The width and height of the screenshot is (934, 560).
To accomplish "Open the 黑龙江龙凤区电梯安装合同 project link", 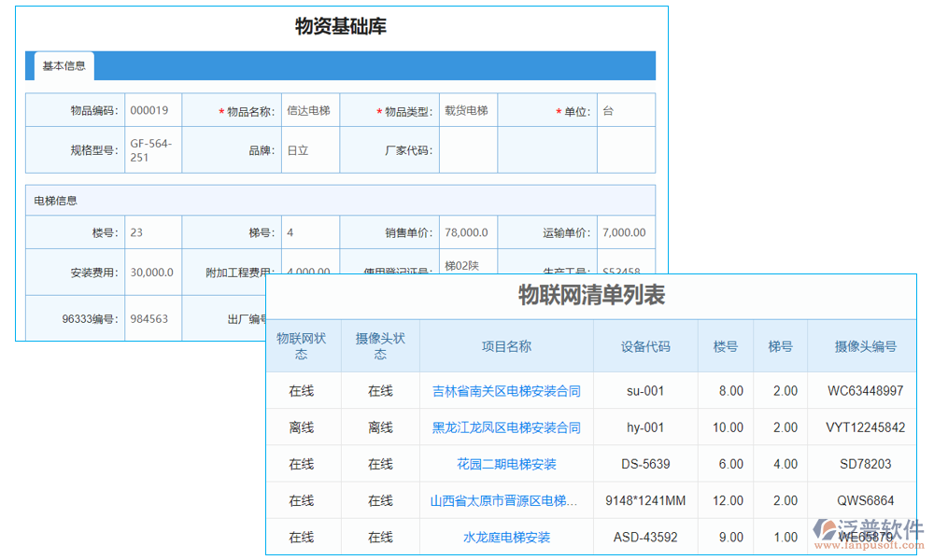I will 508,427.
